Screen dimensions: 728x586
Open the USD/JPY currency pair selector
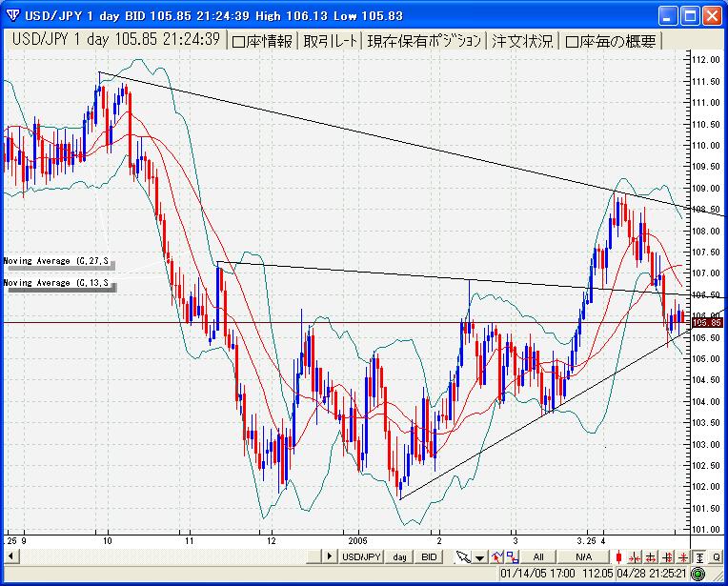pos(362,556)
